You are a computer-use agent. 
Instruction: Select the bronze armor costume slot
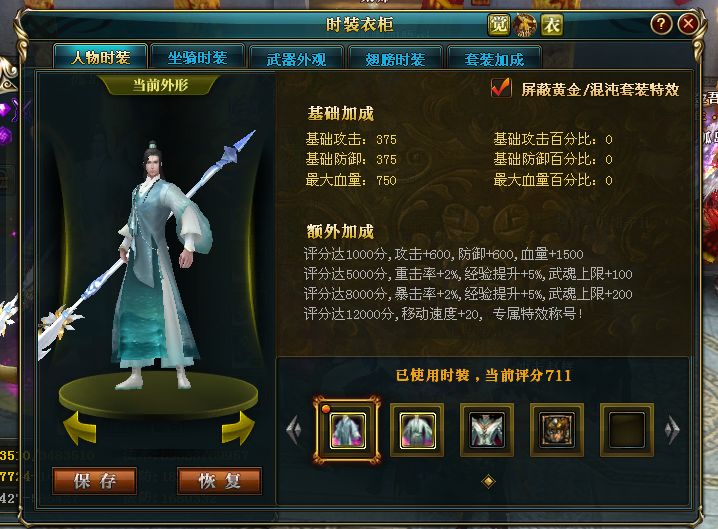[557, 430]
